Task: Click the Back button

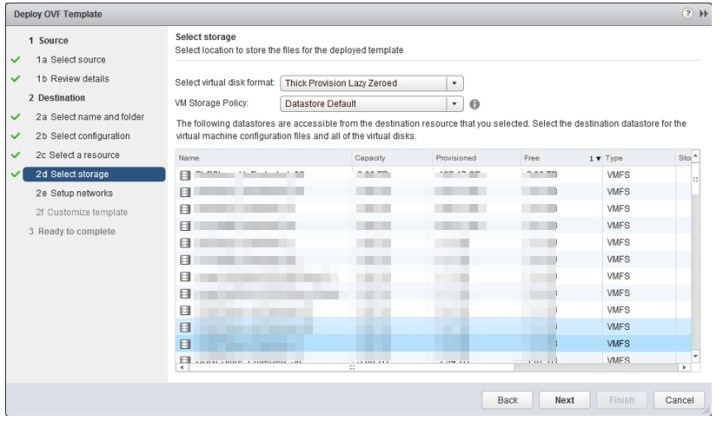Action: tap(507, 399)
